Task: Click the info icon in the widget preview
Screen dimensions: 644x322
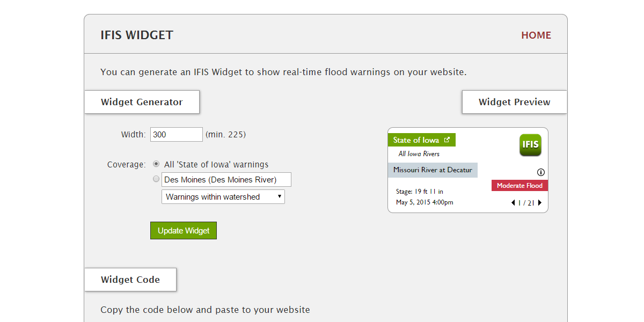Action: pos(541,172)
